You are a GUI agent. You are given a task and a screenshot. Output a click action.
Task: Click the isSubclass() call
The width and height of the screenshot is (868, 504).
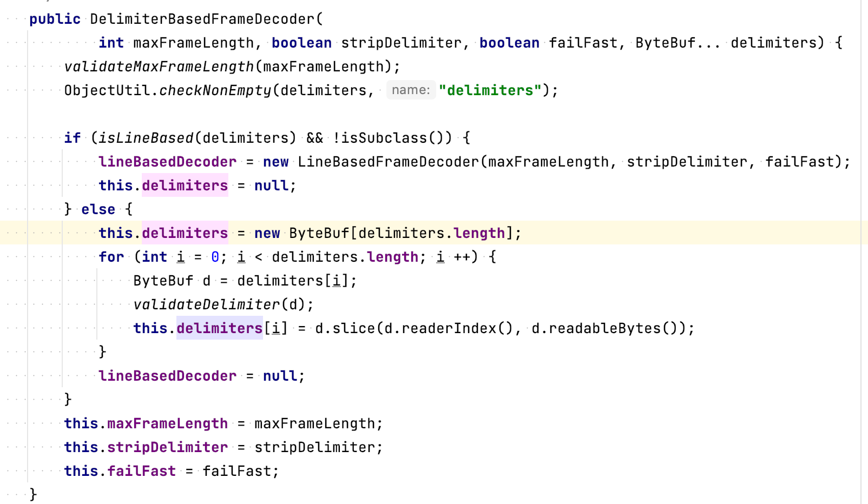(392, 138)
